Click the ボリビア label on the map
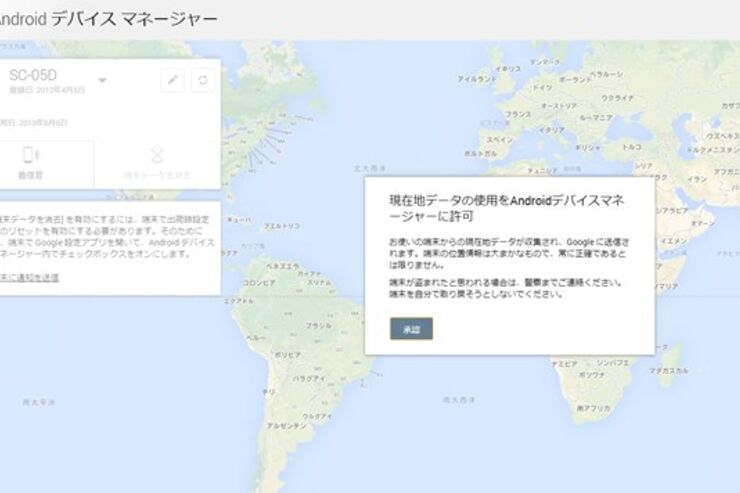740x493 pixels. [287, 354]
